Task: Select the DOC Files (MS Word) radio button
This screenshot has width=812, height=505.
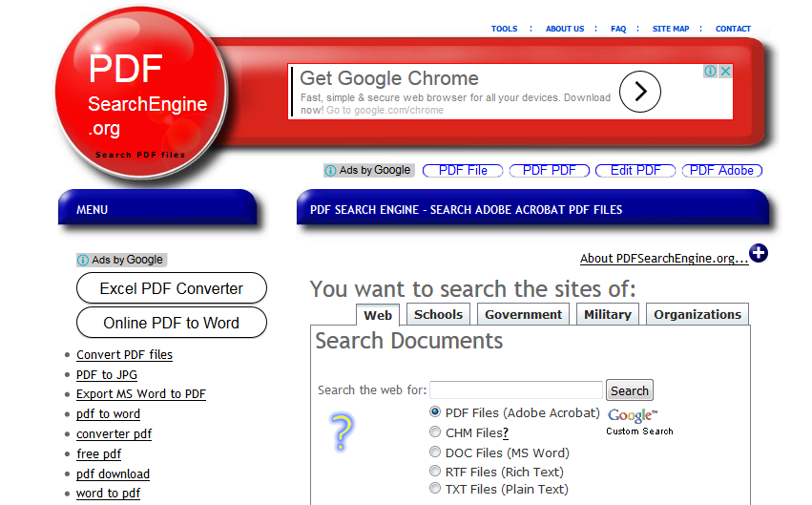Action: pos(435,452)
